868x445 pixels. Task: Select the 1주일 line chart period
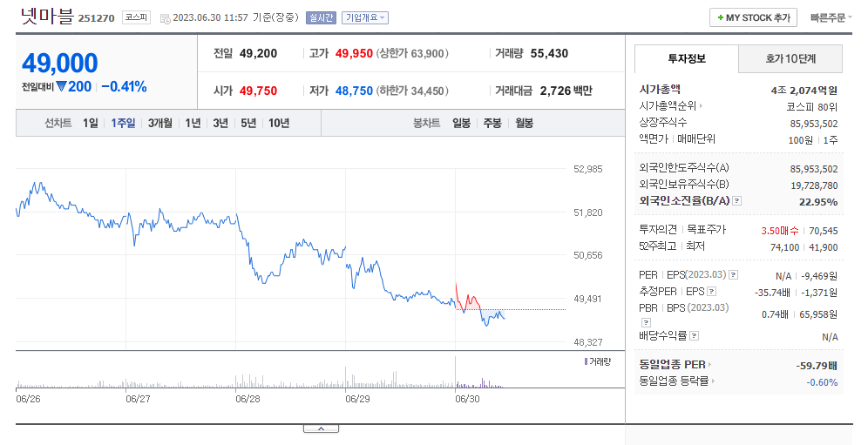point(123,123)
